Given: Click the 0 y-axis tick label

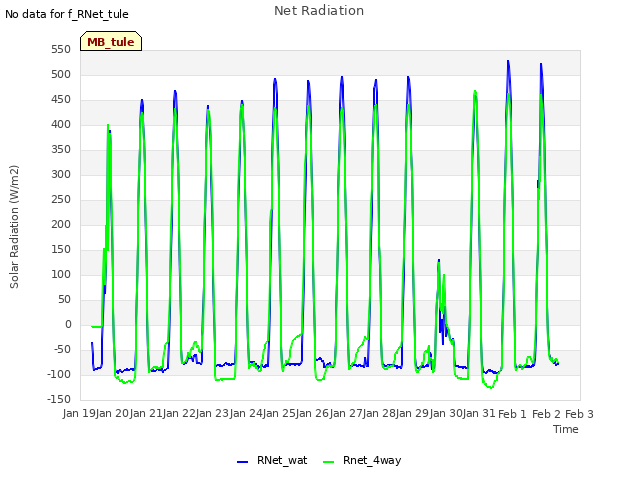Looking at the screenshot, I should coord(68,324).
